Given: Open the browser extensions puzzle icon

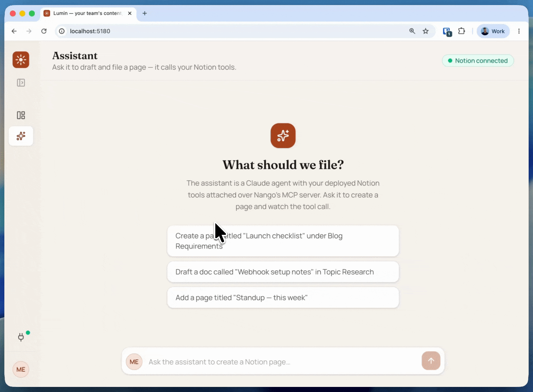Looking at the screenshot, I should 461,31.
